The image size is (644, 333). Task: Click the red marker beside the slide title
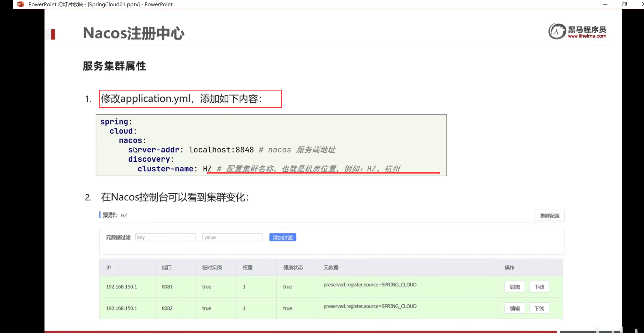pyautogui.click(x=53, y=34)
